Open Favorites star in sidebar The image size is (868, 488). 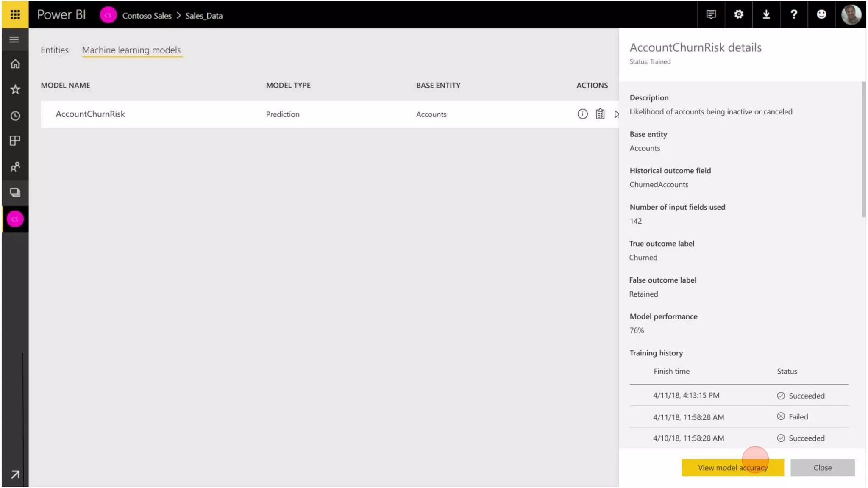15,89
